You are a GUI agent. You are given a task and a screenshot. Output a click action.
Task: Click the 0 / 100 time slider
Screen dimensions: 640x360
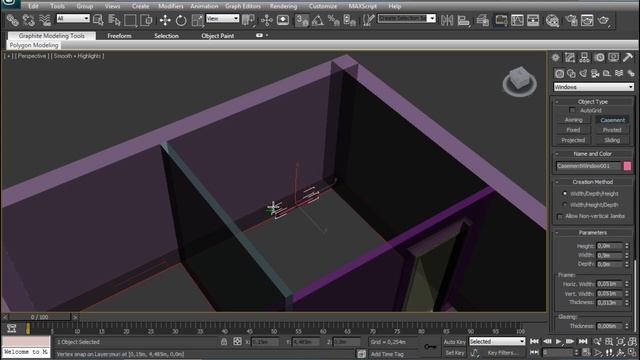[x=40, y=317]
